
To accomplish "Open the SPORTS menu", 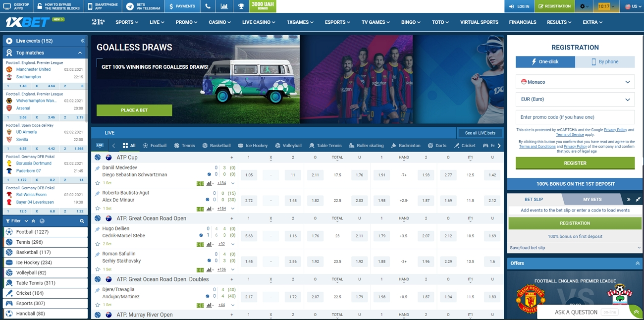I will coord(127,22).
